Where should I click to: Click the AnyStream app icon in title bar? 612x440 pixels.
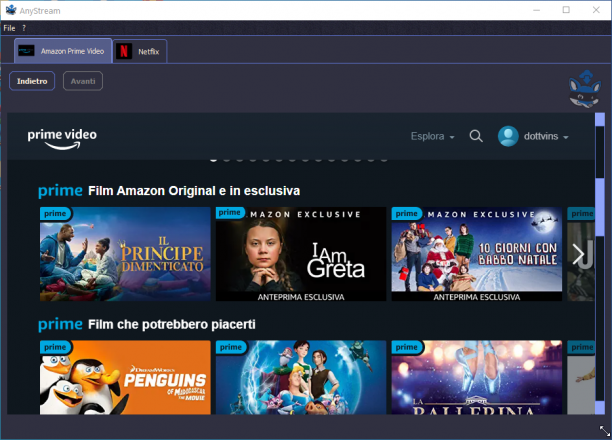11,10
